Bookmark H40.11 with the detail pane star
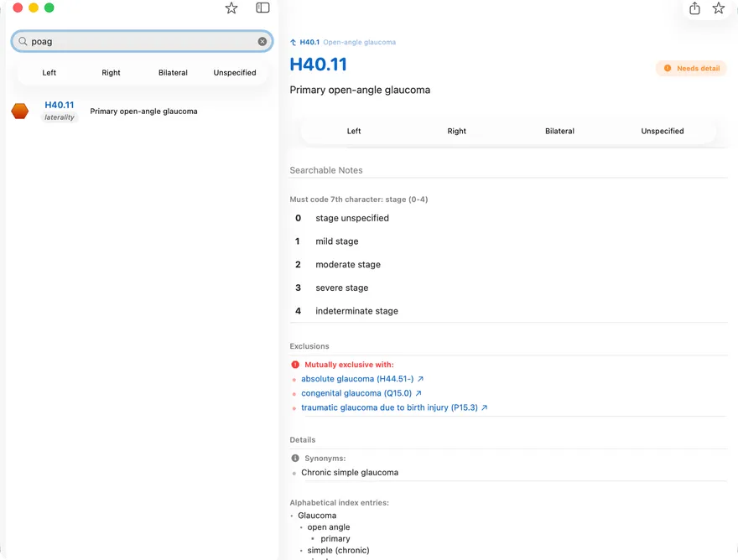 [x=718, y=8]
